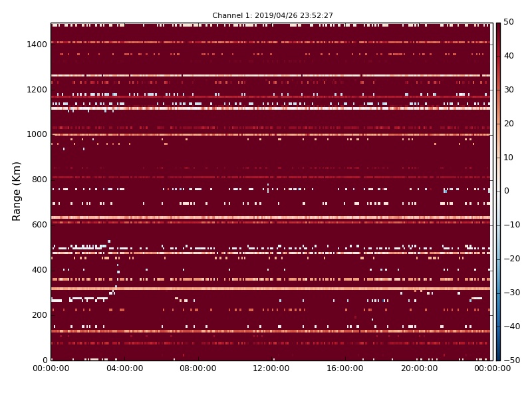Click the light blue colorbar section near −20
Screen dimensions: 532x399
(498, 259)
